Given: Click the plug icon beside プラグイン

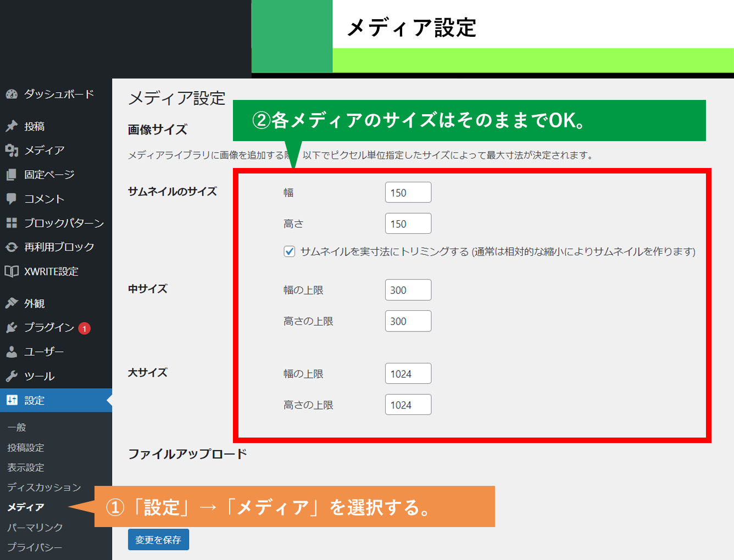Looking at the screenshot, I should [x=12, y=327].
